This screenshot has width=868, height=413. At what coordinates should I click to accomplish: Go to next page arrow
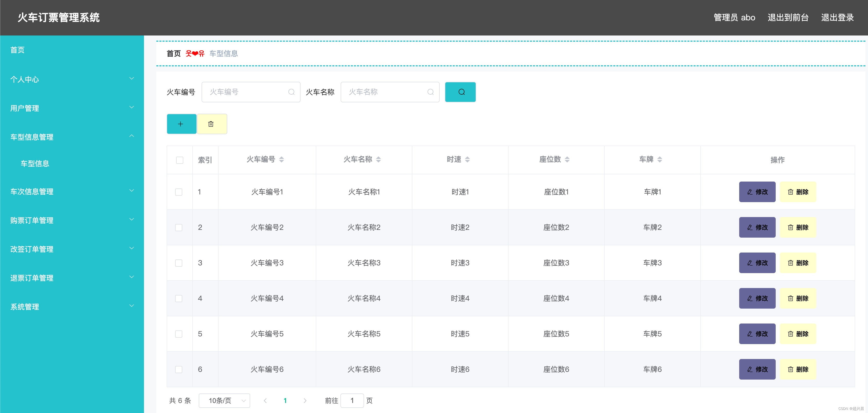point(305,400)
